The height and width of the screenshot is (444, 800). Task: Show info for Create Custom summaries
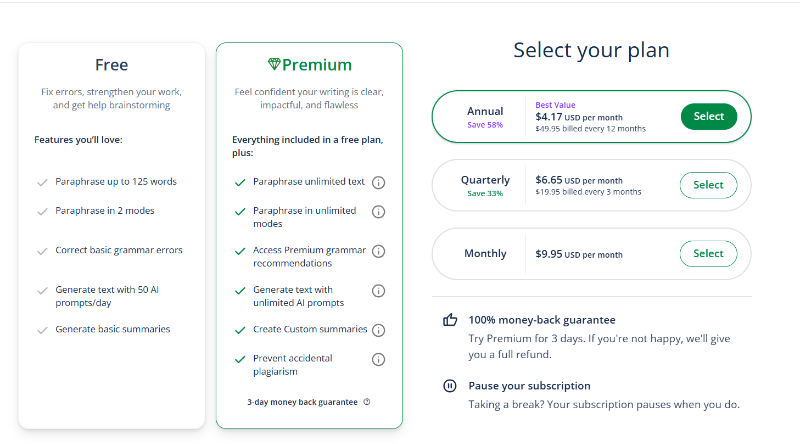(x=378, y=329)
